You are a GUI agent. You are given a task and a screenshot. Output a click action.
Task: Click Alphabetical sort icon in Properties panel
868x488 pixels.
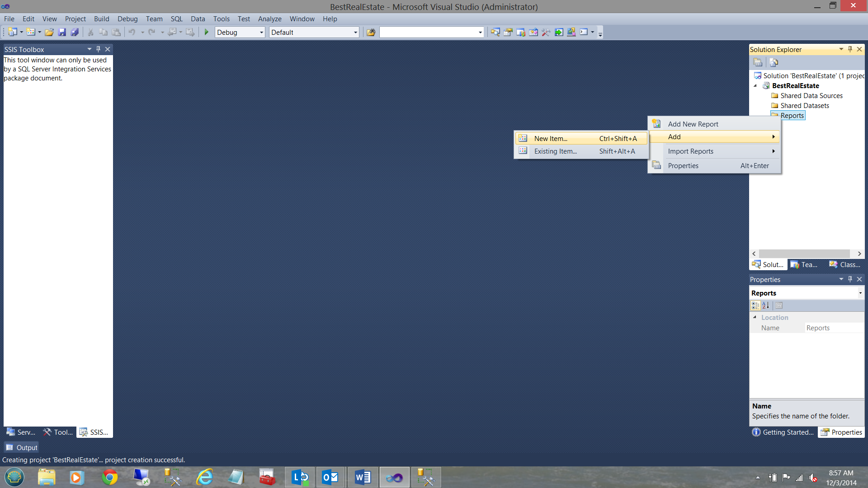[x=766, y=305]
